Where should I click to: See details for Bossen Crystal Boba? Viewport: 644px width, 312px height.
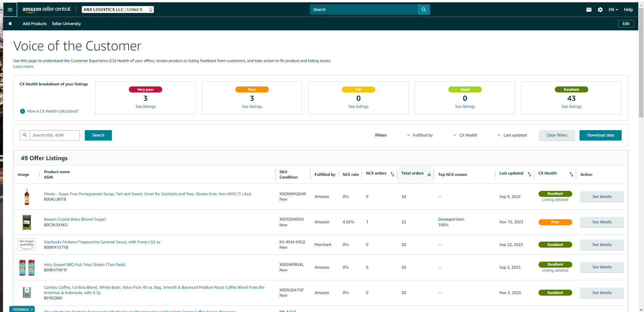point(602,222)
